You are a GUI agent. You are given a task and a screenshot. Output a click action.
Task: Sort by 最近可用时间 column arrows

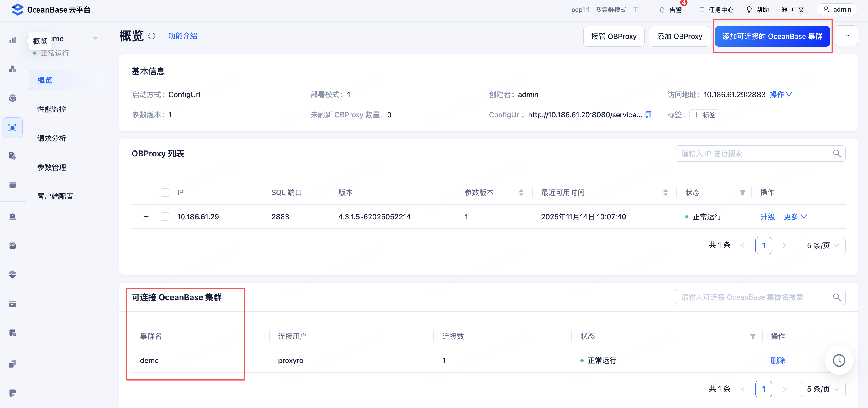(x=665, y=192)
